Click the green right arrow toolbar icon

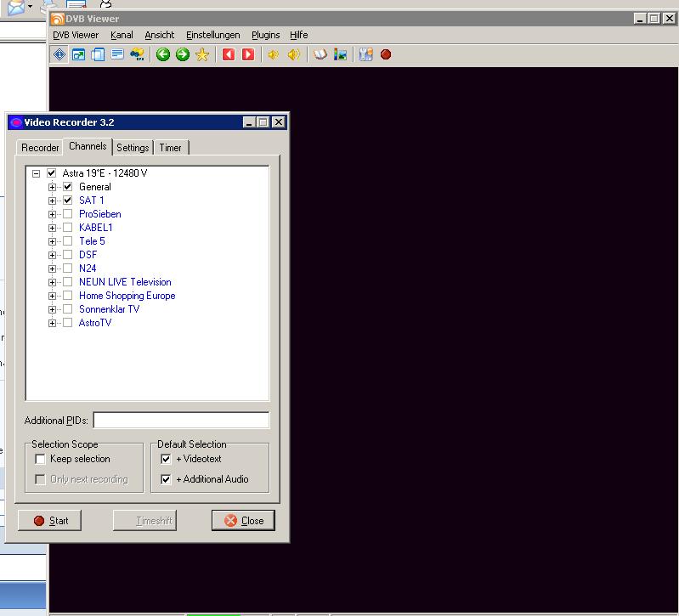(183, 54)
